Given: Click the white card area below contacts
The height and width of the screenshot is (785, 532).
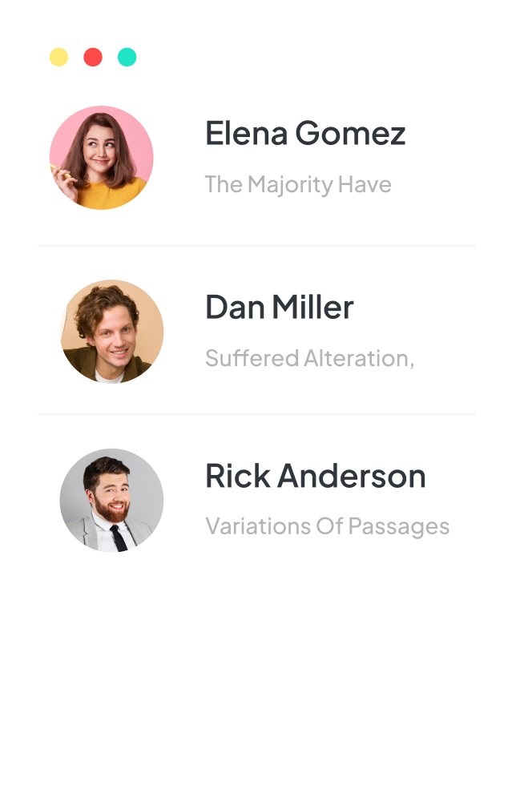Looking at the screenshot, I should [264, 665].
